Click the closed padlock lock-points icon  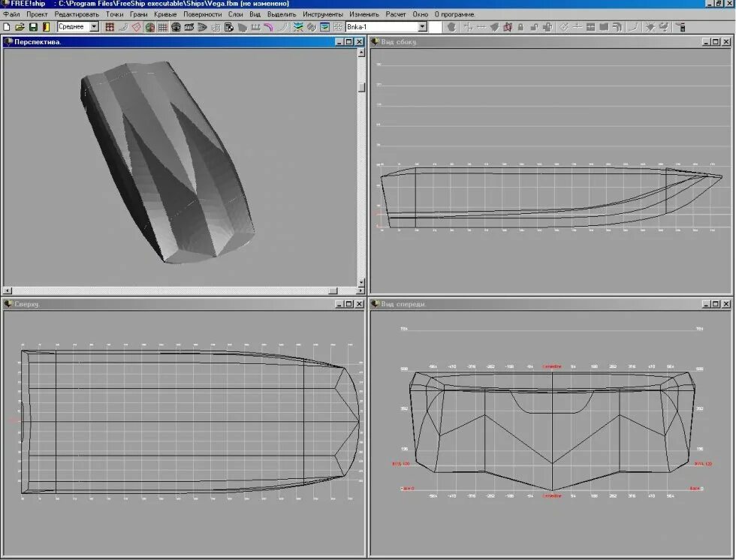pos(520,27)
